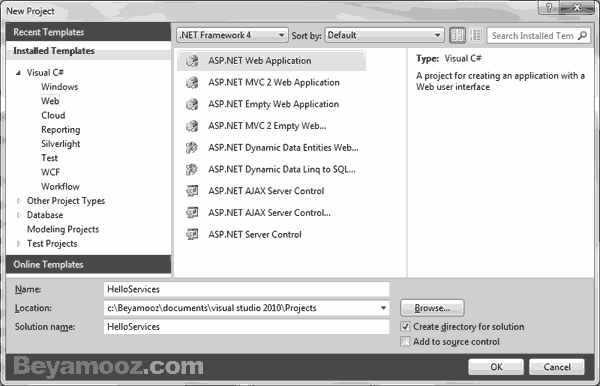Image resolution: width=600 pixels, height=386 pixels.
Task: Select the Reporting category
Action: (x=60, y=130)
